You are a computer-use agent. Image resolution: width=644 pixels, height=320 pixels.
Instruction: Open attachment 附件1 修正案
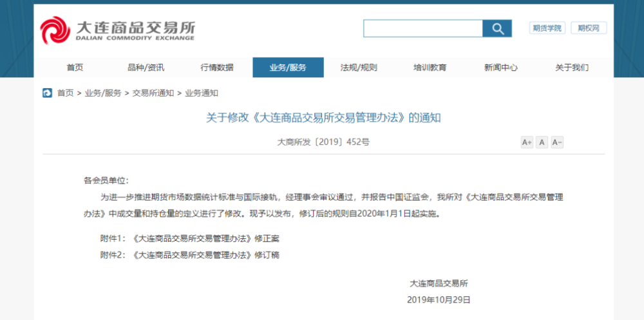190,239
